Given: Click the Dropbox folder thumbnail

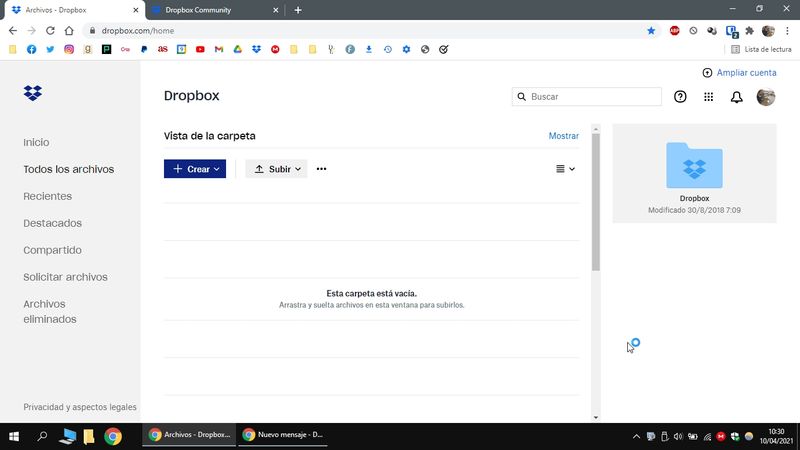Looking at the screenshot, I should pyautogui.click(x=694, y=165).
